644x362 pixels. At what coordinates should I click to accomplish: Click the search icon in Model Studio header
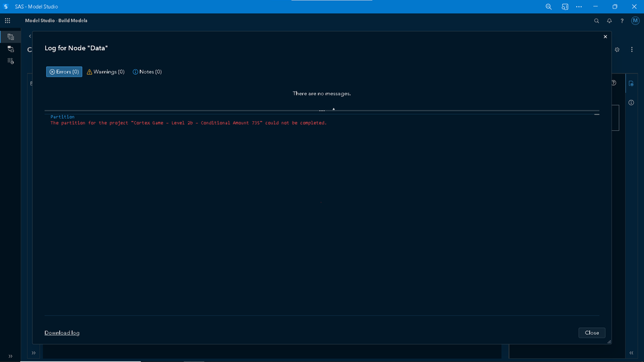(596, 21)
